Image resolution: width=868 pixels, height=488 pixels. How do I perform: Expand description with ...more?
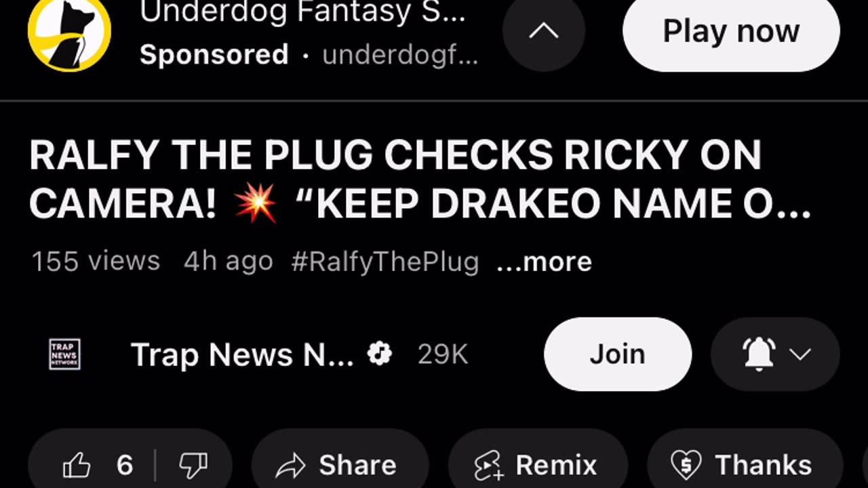[x=544, y=261]
